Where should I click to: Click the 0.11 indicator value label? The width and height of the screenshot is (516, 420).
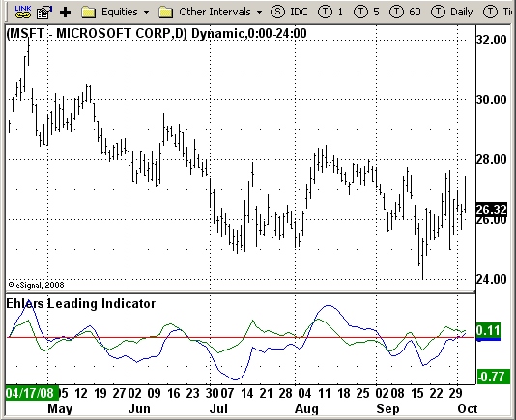point(488,330)
